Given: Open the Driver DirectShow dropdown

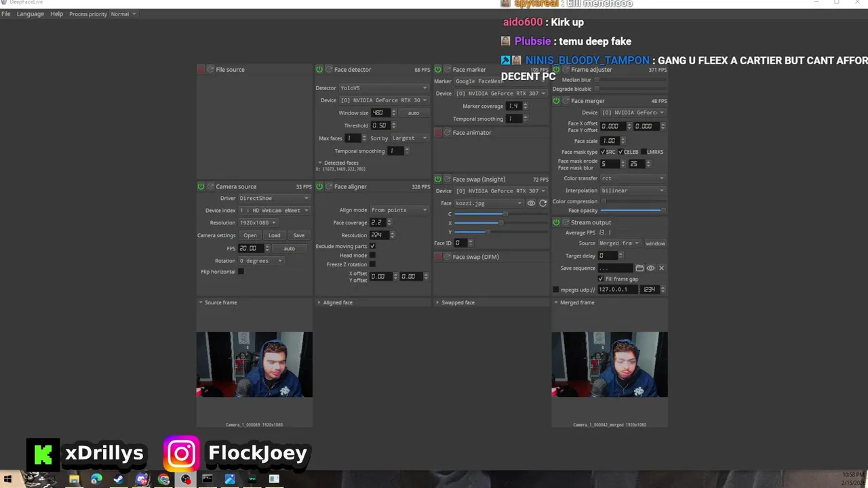Looking at the screenshot, I should tap(274, 199).
